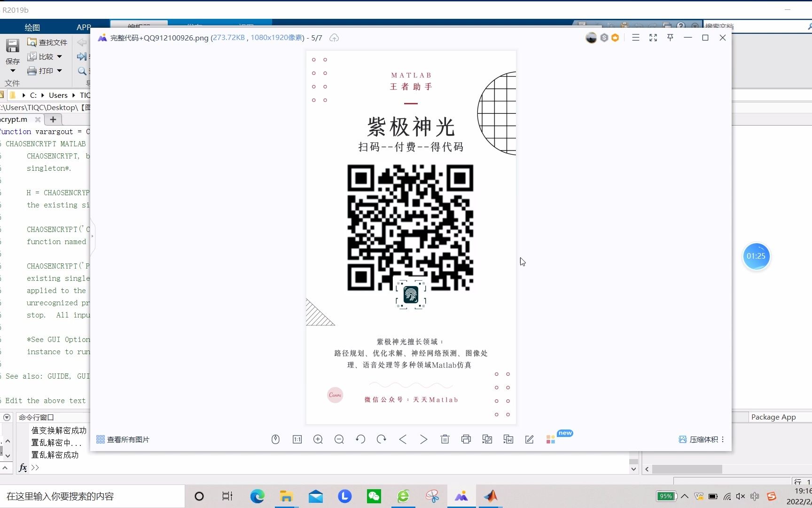Rotate the image counterclockwise

click(360, 439)
